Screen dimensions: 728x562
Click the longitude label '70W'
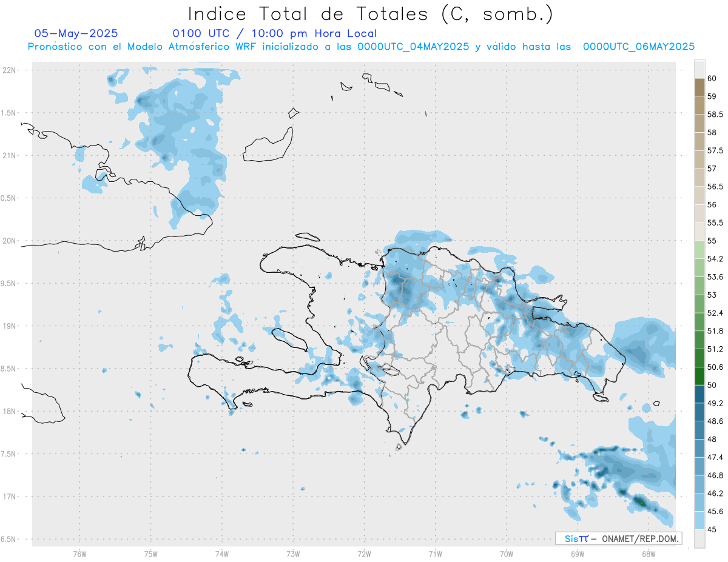[507, 554]
